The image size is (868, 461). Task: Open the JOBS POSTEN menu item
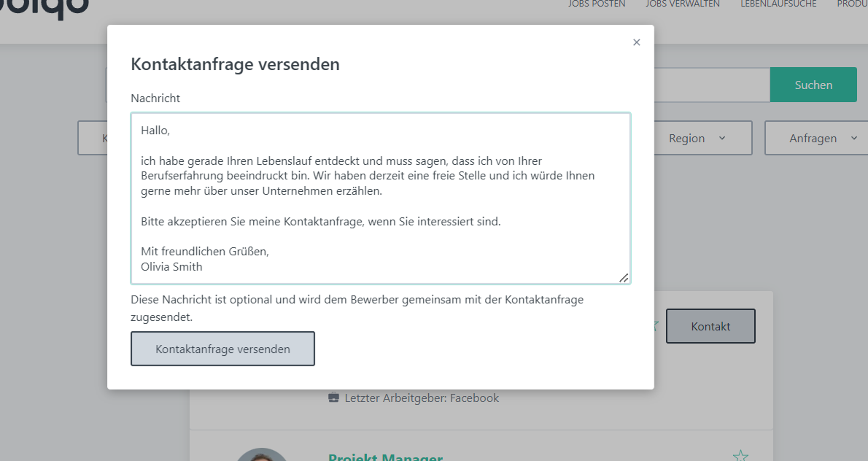[596, 4]
